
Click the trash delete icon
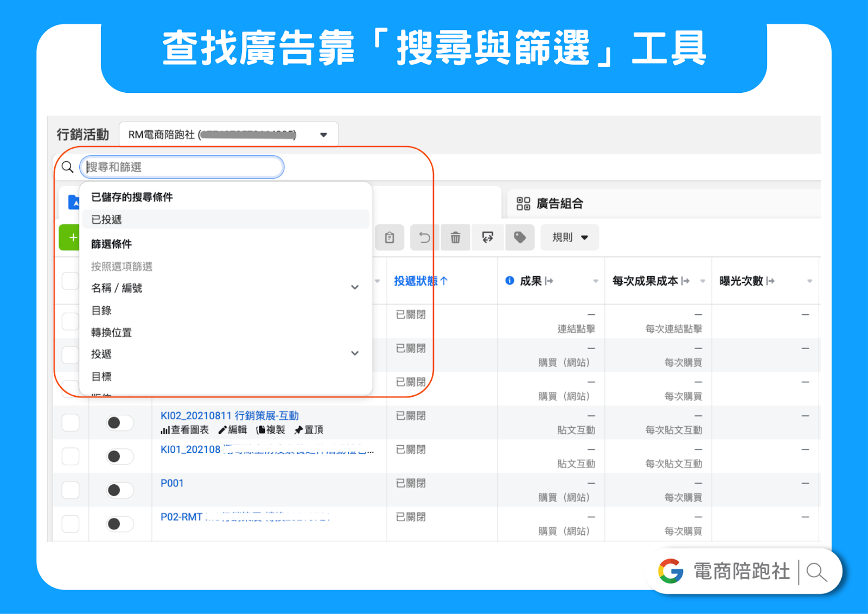[x=456, y=237]
